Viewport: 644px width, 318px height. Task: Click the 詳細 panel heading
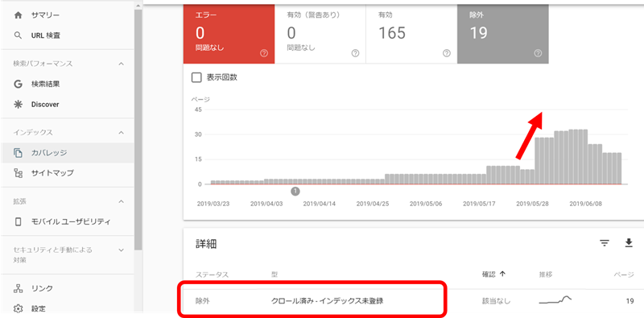pyautogui.click(x=206, y=244)
